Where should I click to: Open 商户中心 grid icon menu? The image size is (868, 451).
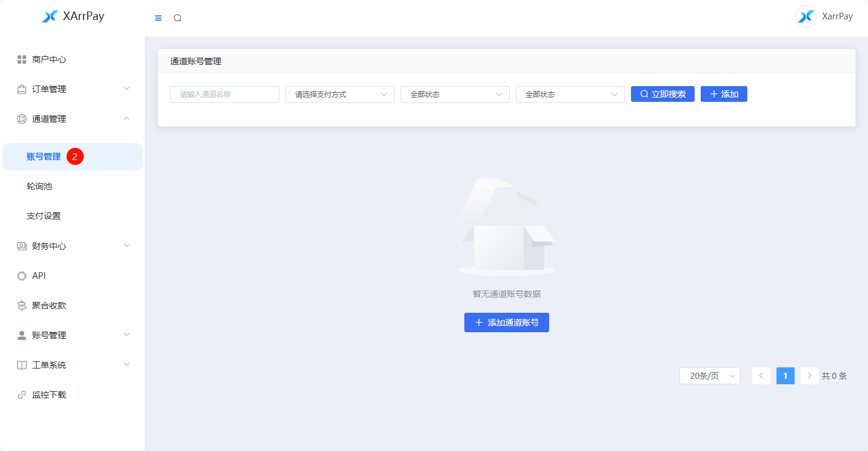click(22, 59)
